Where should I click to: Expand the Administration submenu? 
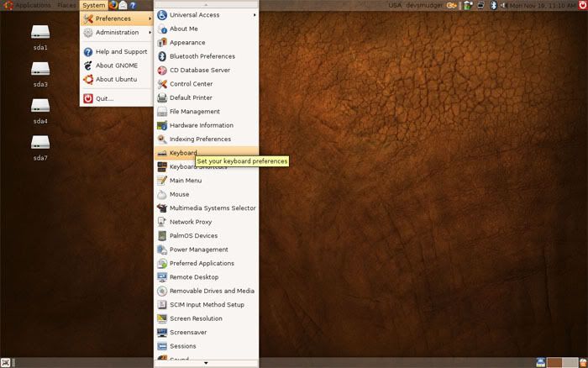tap(116, 33)
